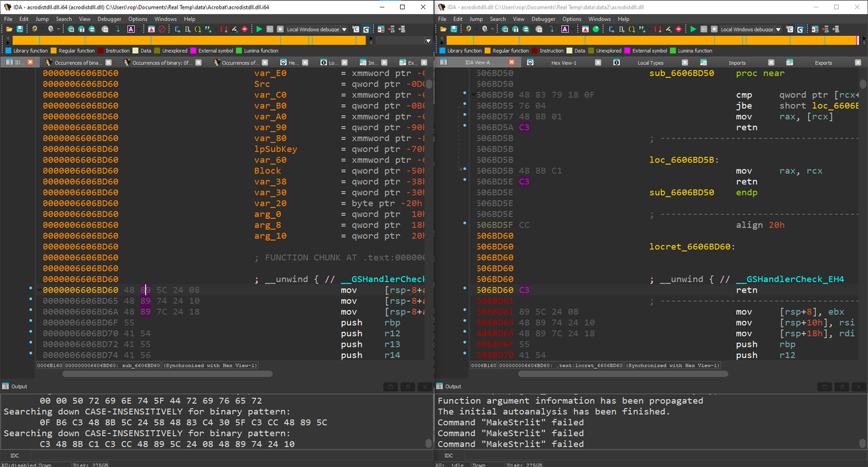Open navigation band dropdown in left IDA
This screenshot has height=467, width=868.
[428, 40]
